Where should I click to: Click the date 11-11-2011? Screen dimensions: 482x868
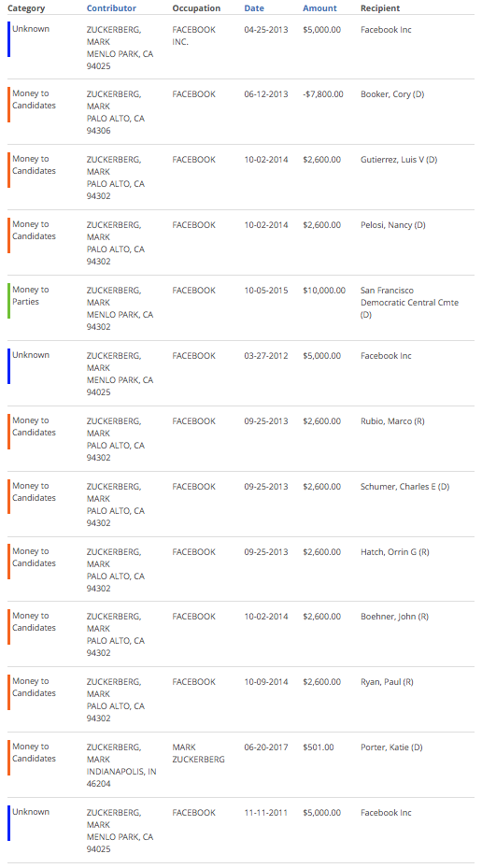(265, 813)
